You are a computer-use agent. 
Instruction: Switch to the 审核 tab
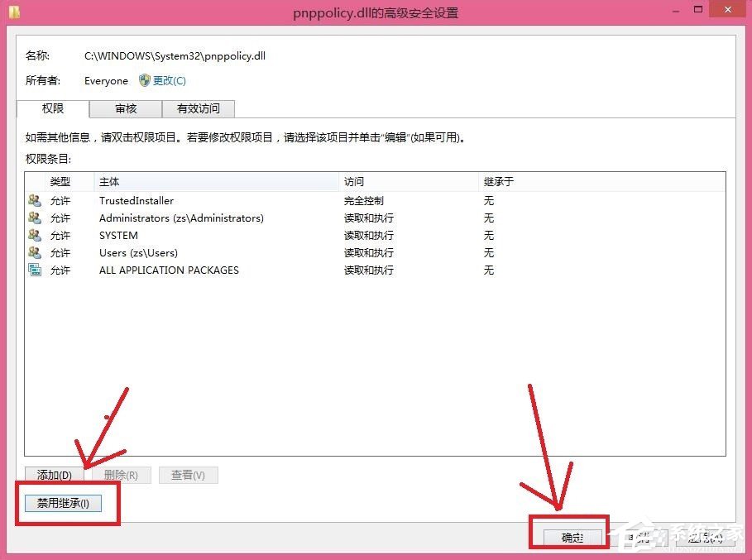pos(125,108)
